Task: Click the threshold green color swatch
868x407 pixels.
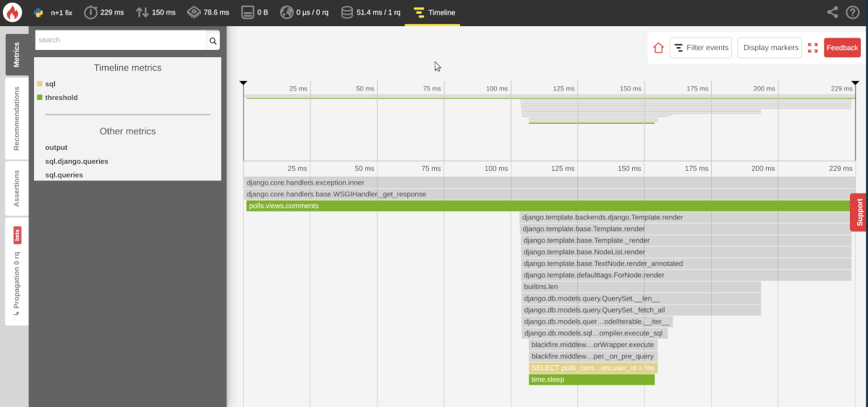Action: pyautogui.click(x=40, y=97)
